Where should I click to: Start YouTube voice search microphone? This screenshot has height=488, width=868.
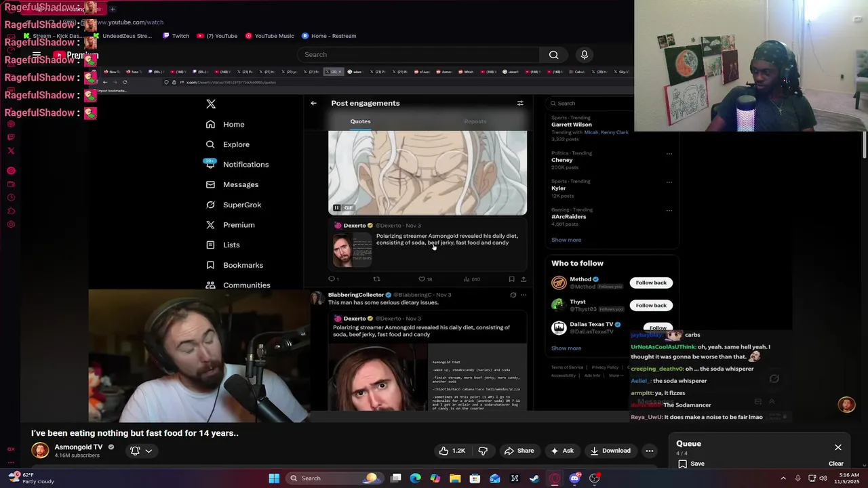[x=584, y=54]
